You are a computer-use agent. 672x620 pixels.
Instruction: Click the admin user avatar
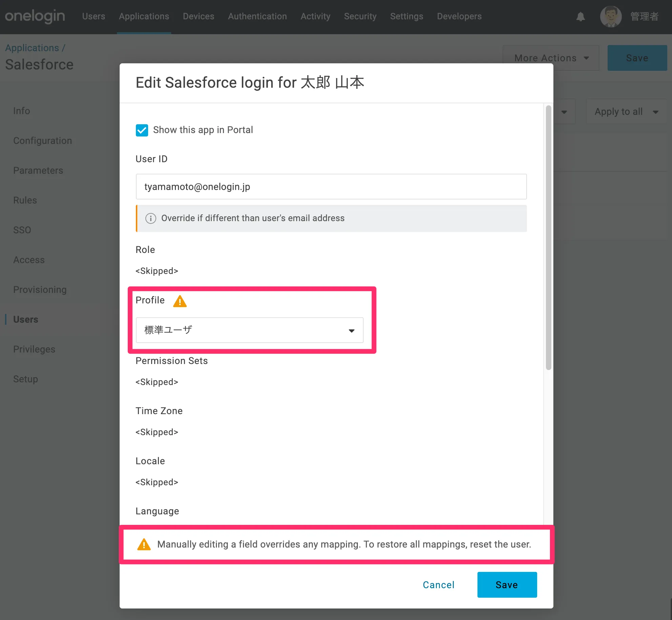610,17
